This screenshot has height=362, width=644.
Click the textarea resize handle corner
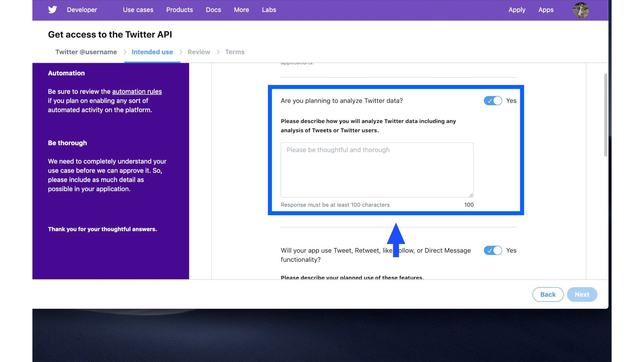[x=471, y=195]
